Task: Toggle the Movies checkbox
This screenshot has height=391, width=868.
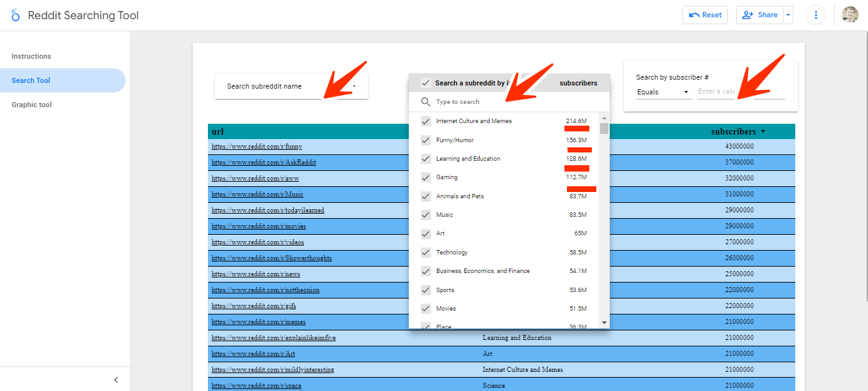Action: [x=426, y=309]
